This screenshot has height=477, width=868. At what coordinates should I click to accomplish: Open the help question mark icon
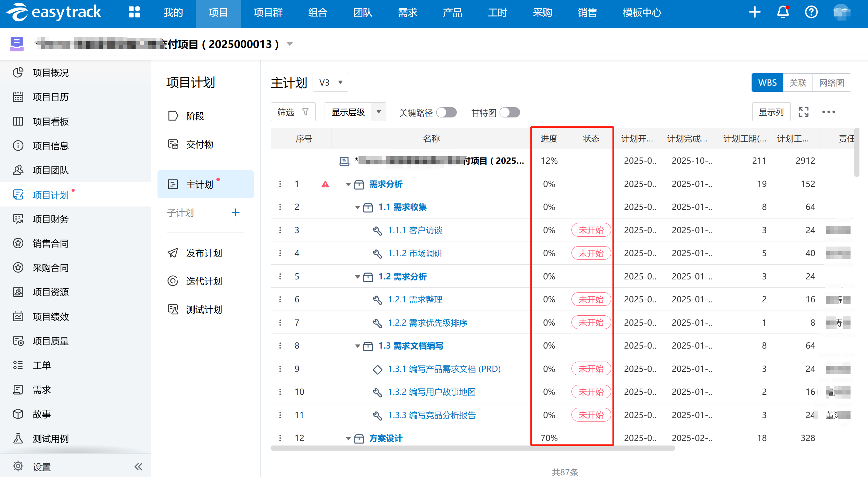pyautogui.click(x=811, y=12)
